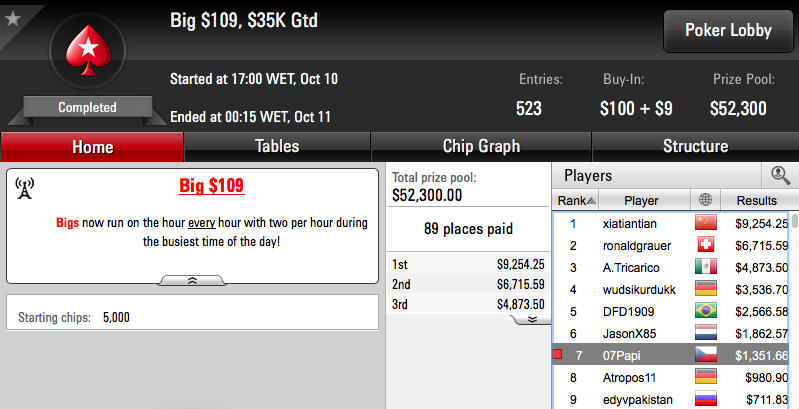This screenshot has width=799, height=409.
Task: Open the Structure tab
Action: [x=695, y=147]
